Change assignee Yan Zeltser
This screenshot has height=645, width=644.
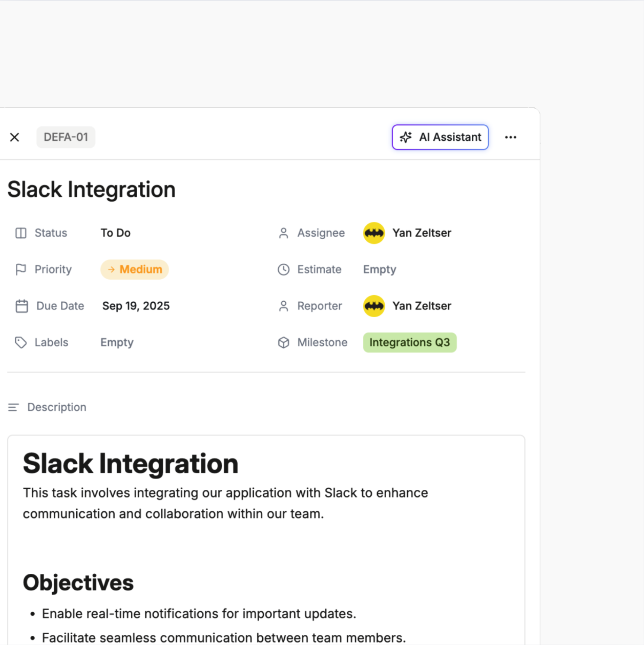point(422,233)
